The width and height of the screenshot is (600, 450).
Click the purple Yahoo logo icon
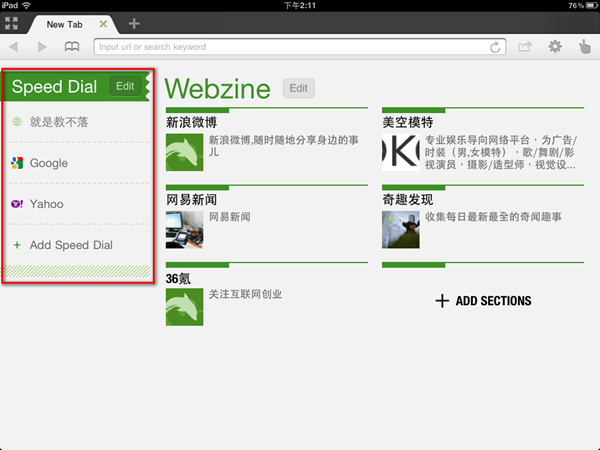[x=17, y=204]
